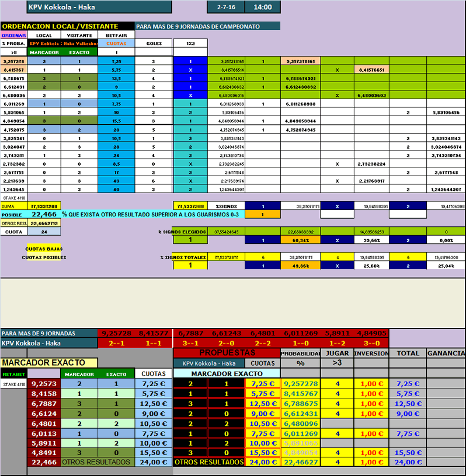This screenshot has width=466, height=476.
Task: Select the dark red cell 6,6124
Action: [x=44, y=414]
